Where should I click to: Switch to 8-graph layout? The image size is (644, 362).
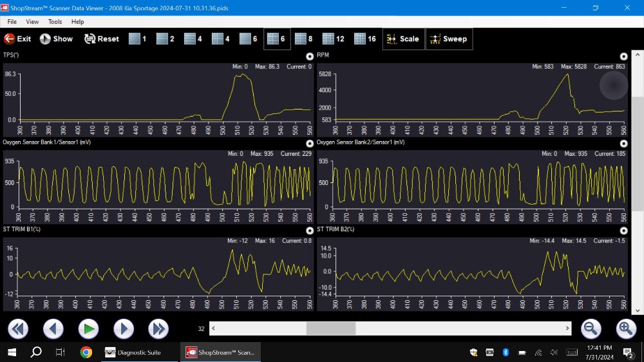pos(303,39)
